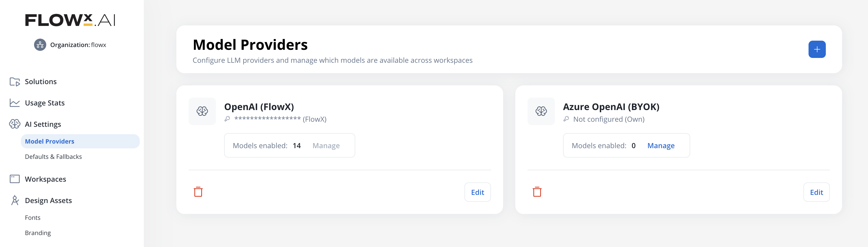This screenshot has width=868, height=247.
Task: Click the key icon under OpenAI (FlowX)
Action: click(x=227, y=119)
